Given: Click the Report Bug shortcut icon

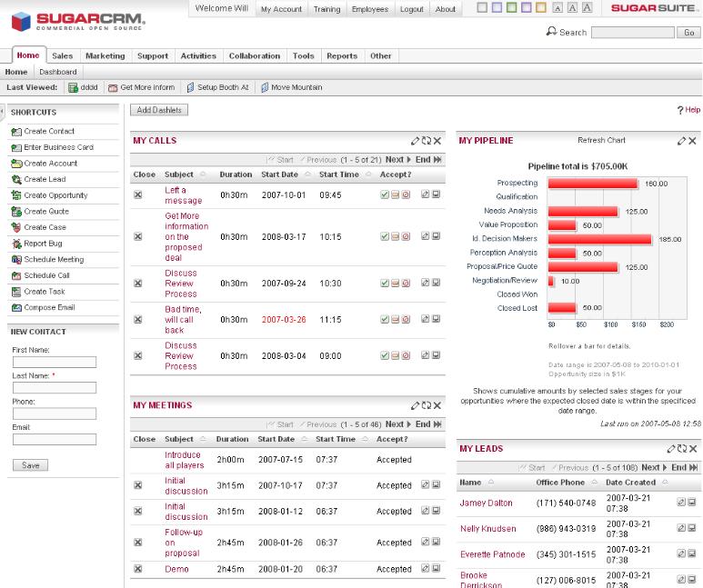Looking at the screenshot, I should click(x=16, y=244).
